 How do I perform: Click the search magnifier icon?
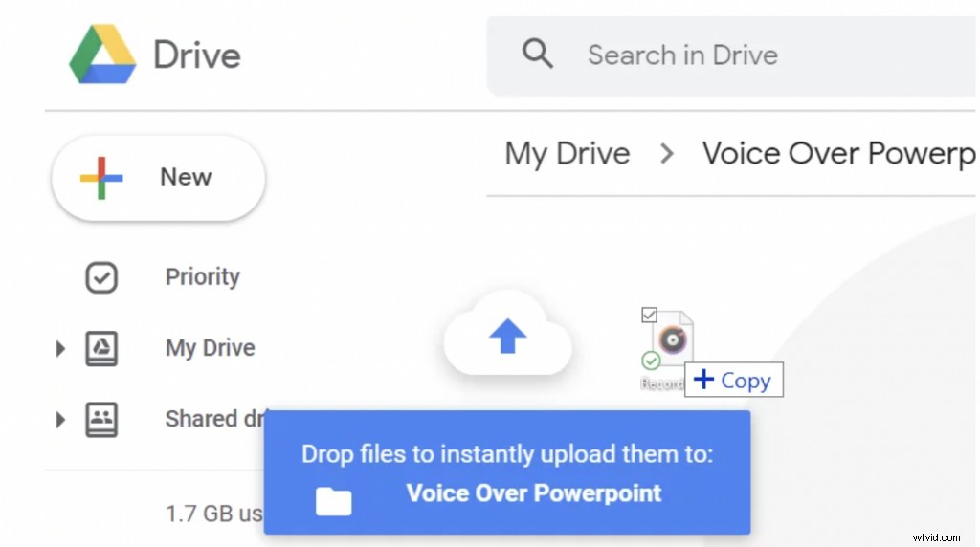538,54
